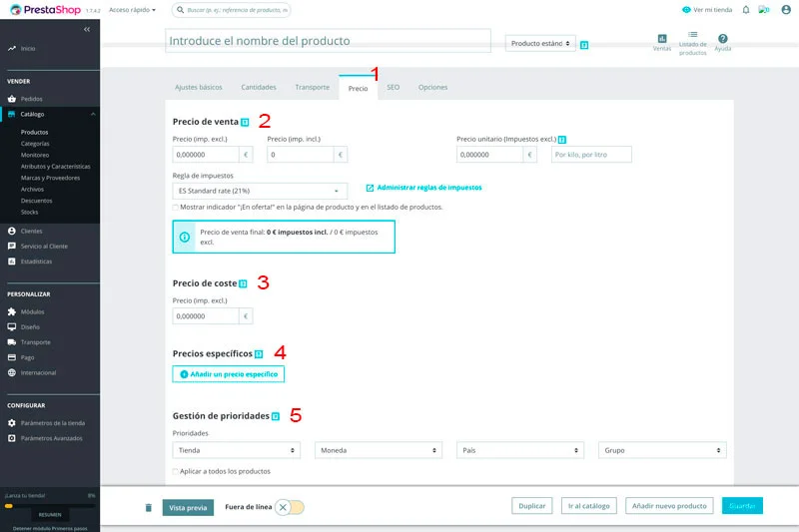
Task: Open the notifications bell
Action: pos(746,10)
